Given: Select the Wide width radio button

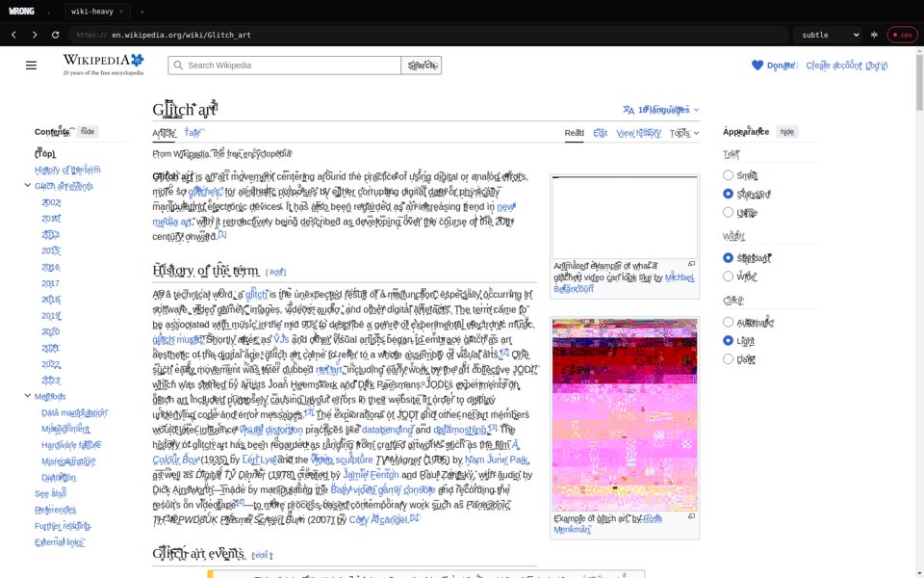Looking at the screenshot, I should pyautogui.click(x=728, y=276).
